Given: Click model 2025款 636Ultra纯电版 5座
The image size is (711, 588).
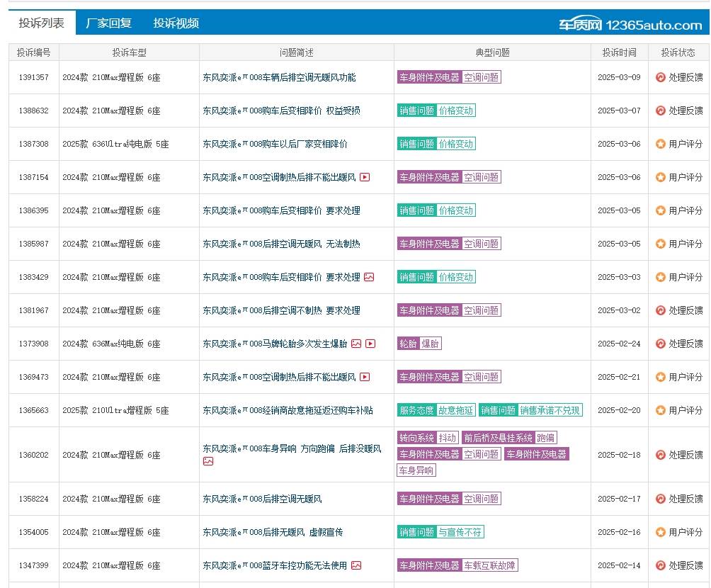Looking at the screenshot, I should pos(115,144).
